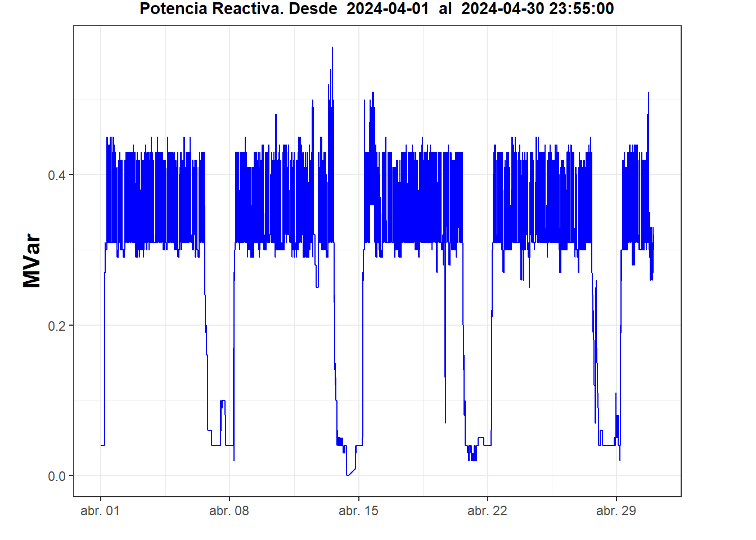Screen dimensions: 756x540
Task: Click the "abr. 01" x-axis date label
Action: tap(100, 511)
